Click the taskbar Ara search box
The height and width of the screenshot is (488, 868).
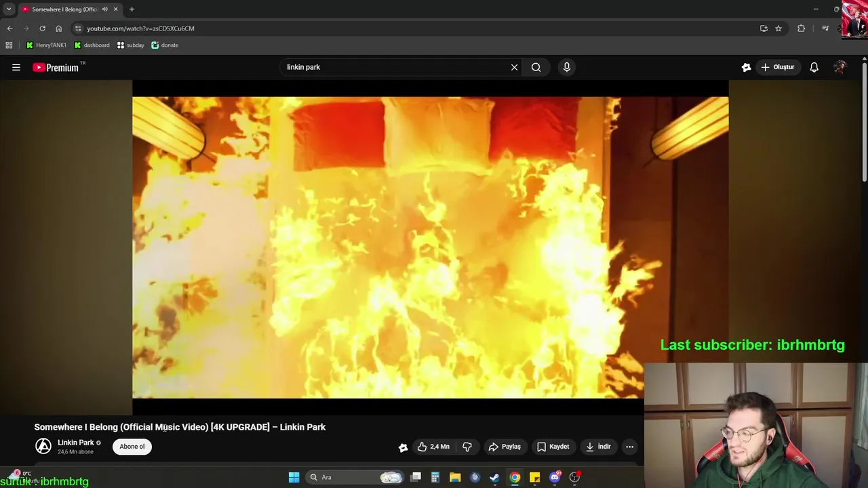(x=355, y=477)
